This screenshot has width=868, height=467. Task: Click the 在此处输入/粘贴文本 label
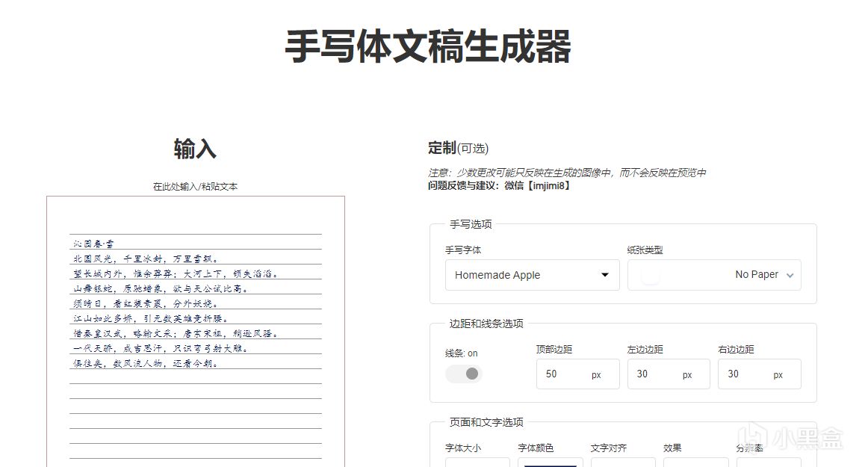coord(196,187)
